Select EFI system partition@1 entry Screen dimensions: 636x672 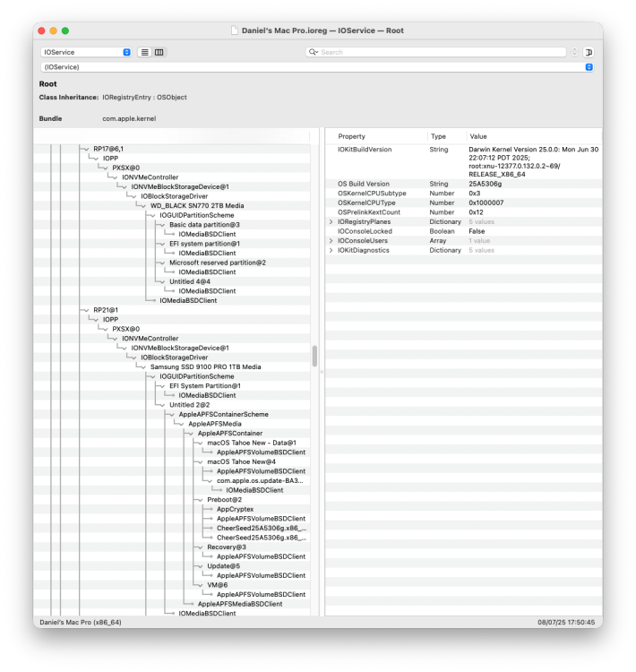tap(204, 244)
